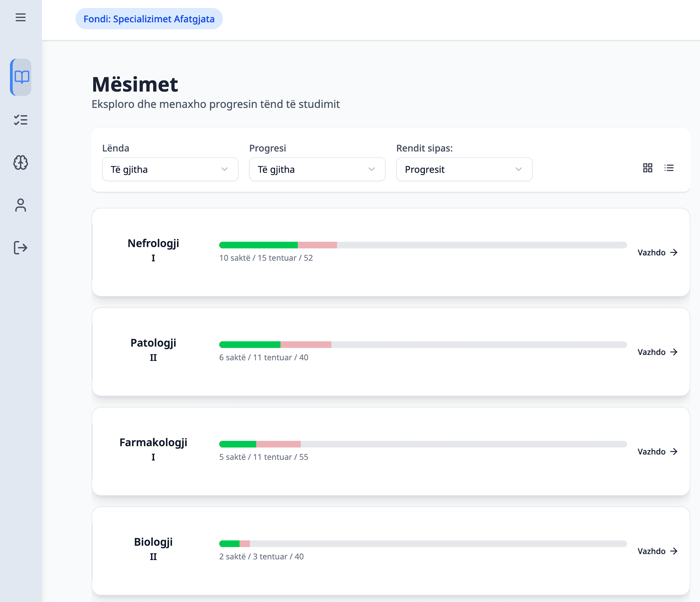
Task: Click the Biologji progress bar
Action: [423, 543]
